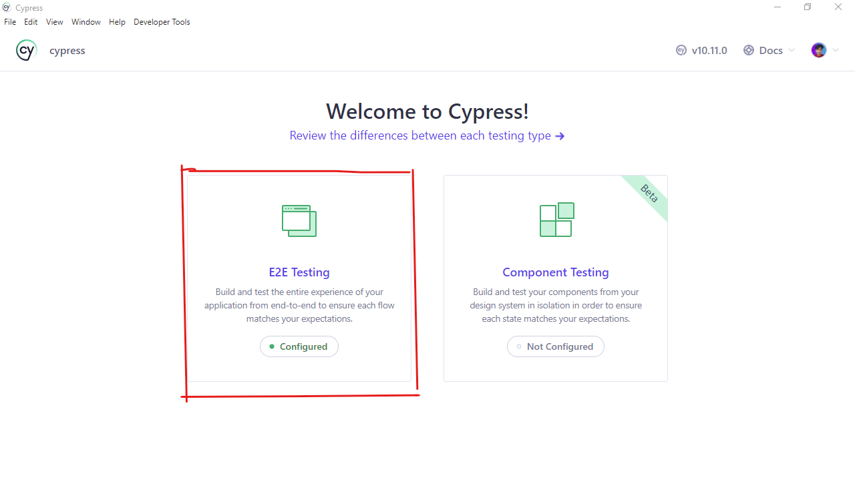Click the Cypress app icon in title bar
Image resolution: width=855 pixels, height=504 pixels.
[x=7, y=7]
